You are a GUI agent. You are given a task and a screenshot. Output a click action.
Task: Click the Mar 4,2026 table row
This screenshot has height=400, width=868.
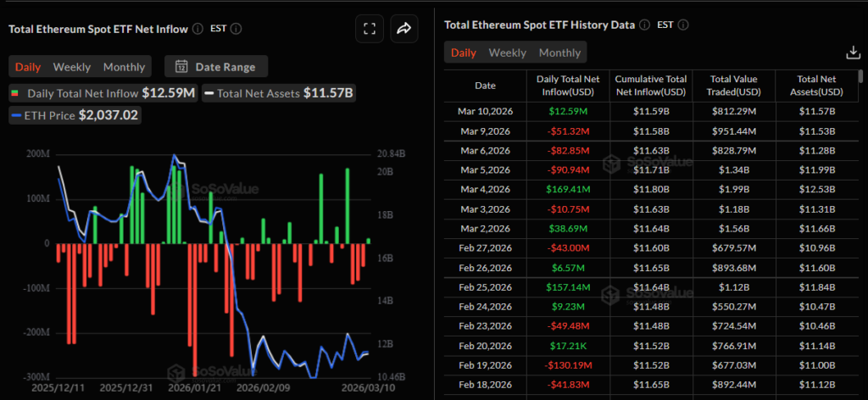click(x=651, y=189)
